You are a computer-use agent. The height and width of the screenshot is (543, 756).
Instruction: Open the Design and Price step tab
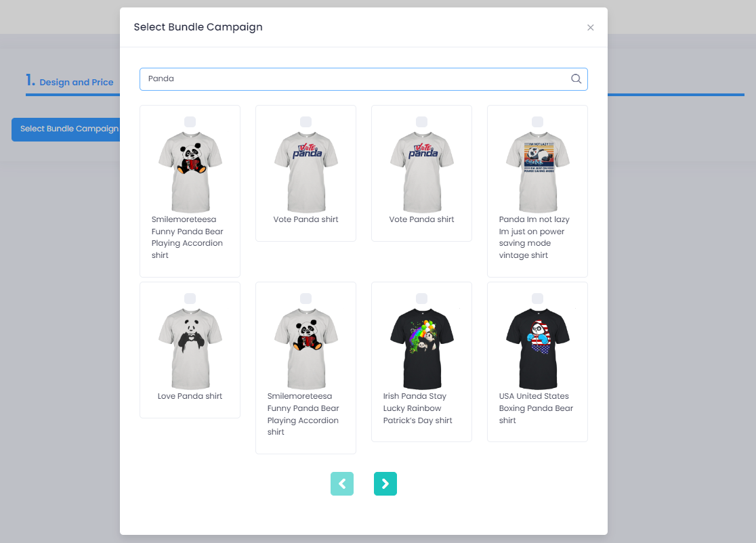(x=70, y=81)
